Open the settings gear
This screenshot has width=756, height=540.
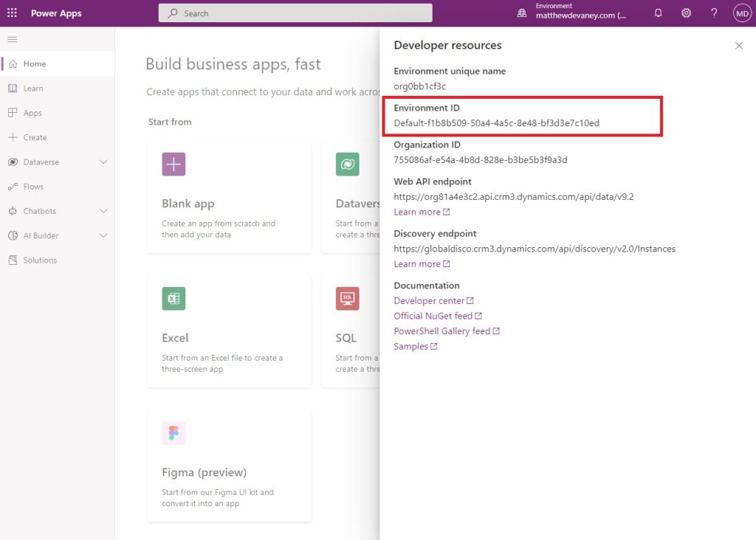(686, 13)
